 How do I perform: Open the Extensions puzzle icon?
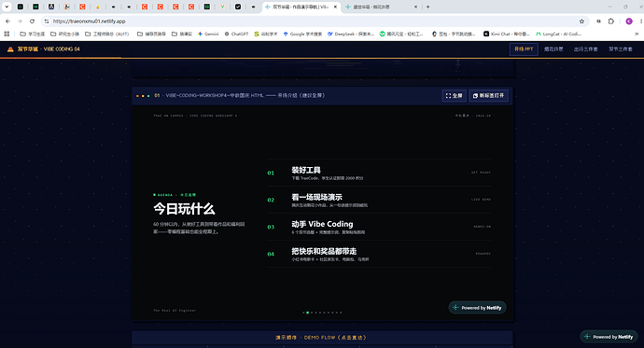[611, 21]
